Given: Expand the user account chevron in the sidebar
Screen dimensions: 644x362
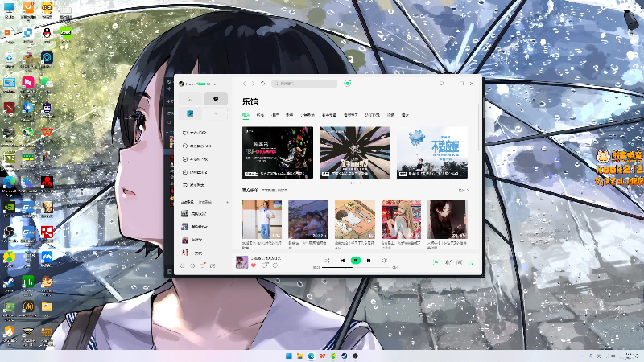Looking at the screenshot, I should tap(214, 84).
